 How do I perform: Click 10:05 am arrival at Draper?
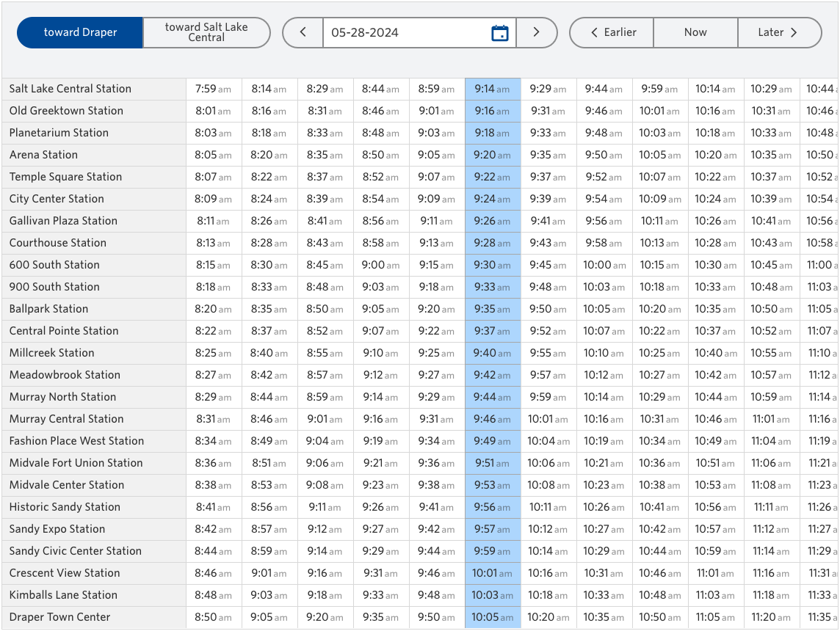492,617
